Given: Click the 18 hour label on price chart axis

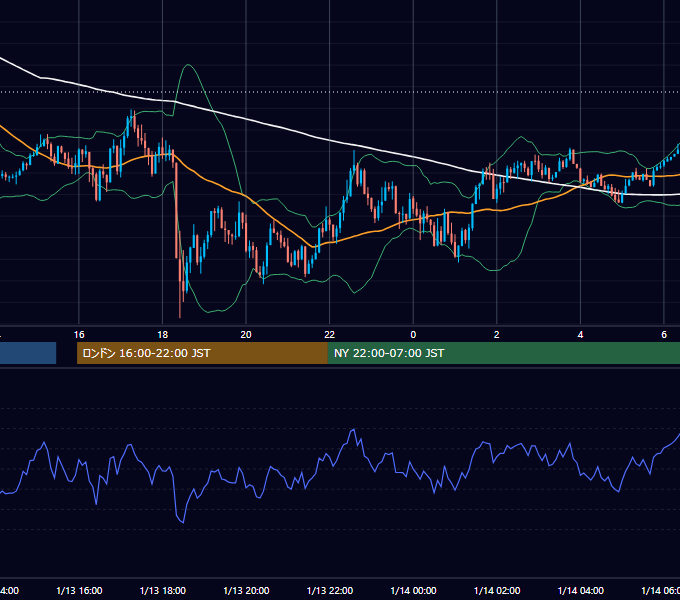Looking at the screenshot, I should (x=163, y=334).
